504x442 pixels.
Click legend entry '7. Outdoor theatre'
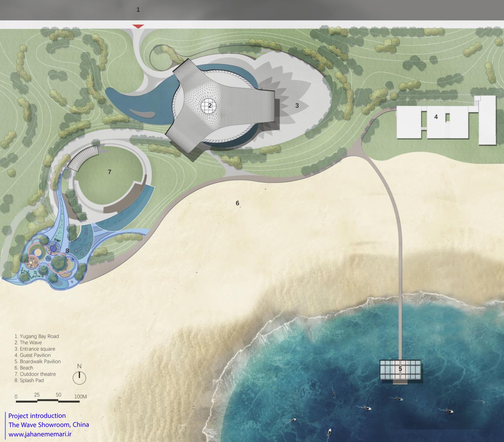(x=35, y=374)
